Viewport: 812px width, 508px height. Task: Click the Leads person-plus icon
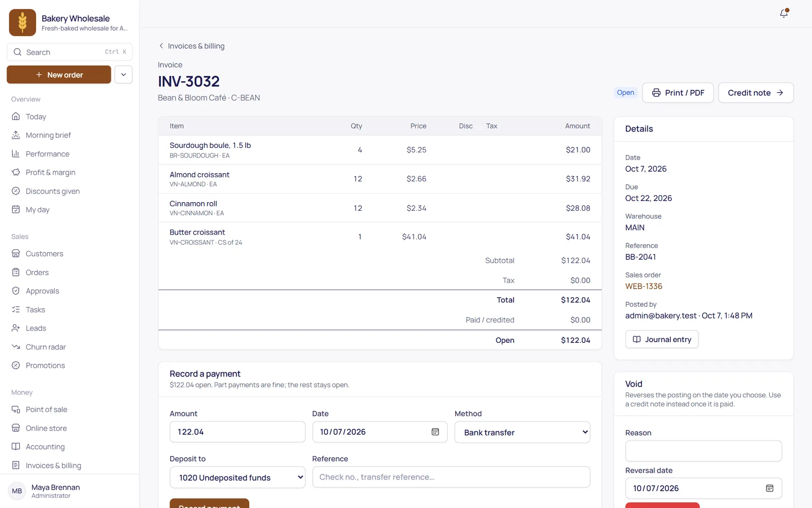[16, 328]
